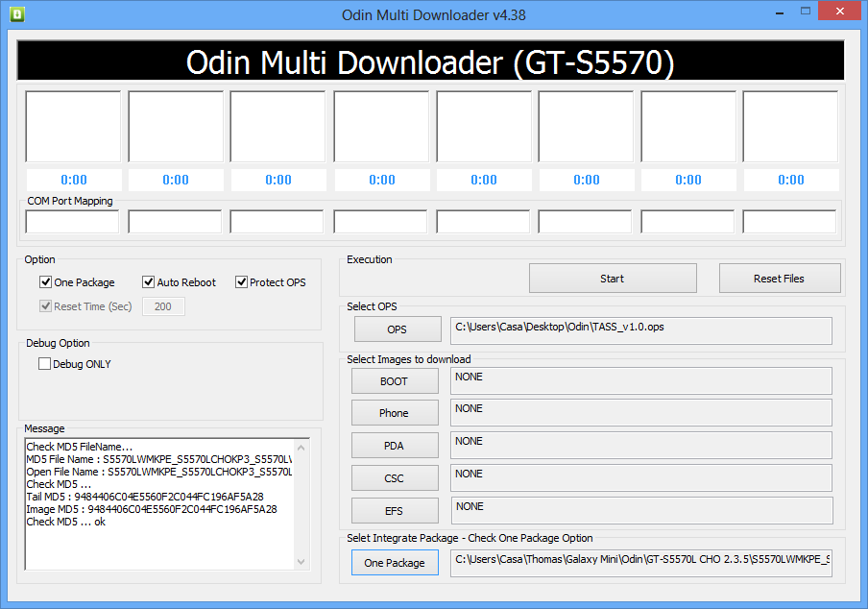Click the Phone path field showing NONE
This screenshot has width=868, height=609.
tap(641, 412)
